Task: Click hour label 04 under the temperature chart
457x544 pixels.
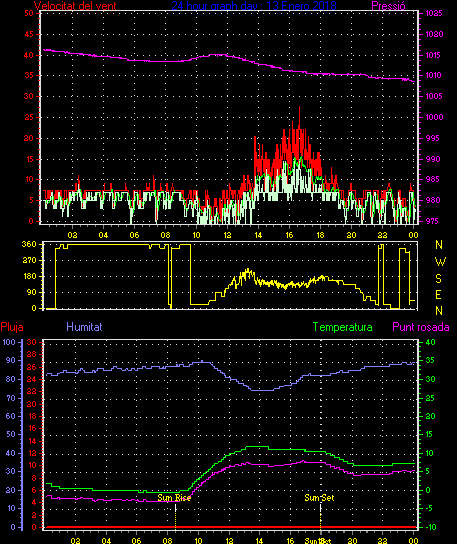Action: click(106, 541)
